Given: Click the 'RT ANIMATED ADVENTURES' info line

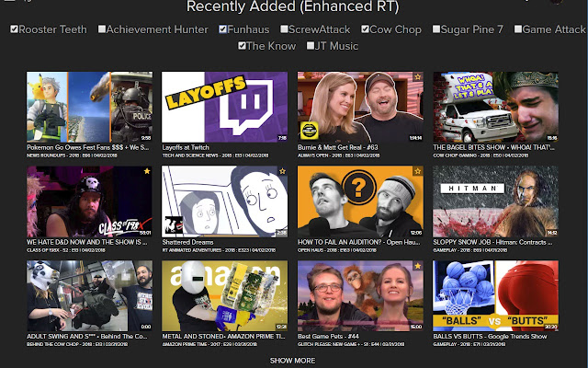Looking at the screenshot, I should click(219, 250).
